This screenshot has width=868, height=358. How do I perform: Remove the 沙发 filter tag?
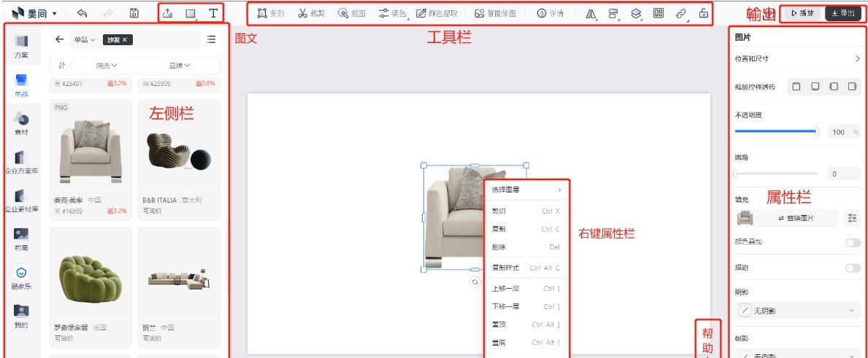125,40
